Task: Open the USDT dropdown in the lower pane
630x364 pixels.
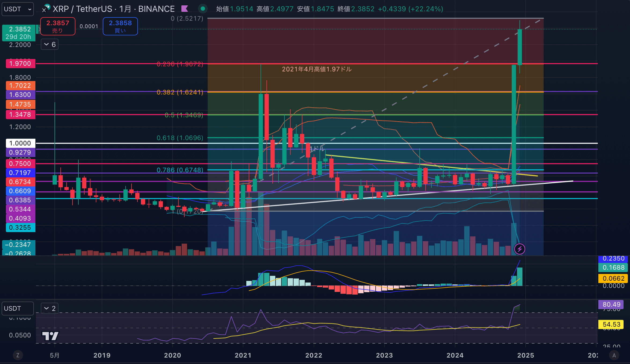Action: pyautogui.click(x=18, y=309)
